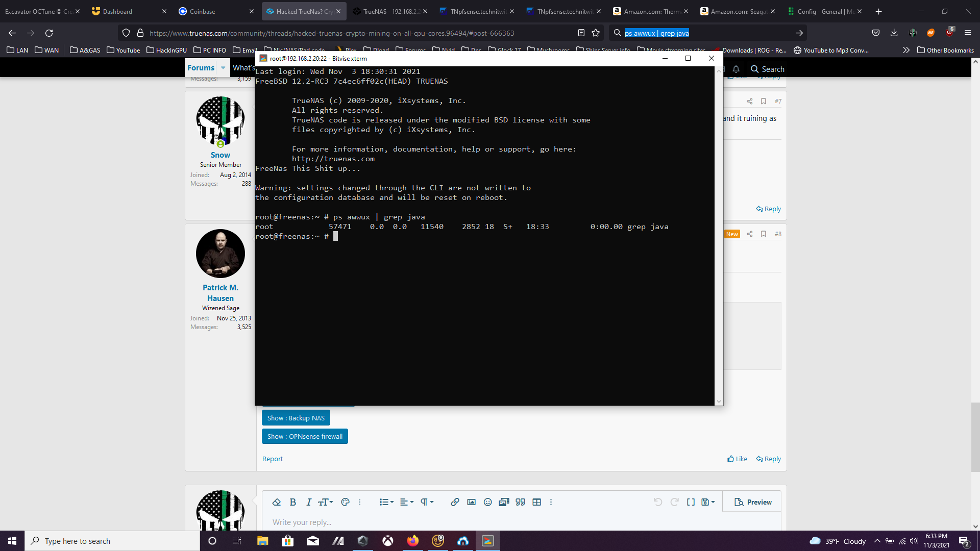Viewport: 980px width, 551px height.
Task: Bookmark post #7
Action: [764, 101]
